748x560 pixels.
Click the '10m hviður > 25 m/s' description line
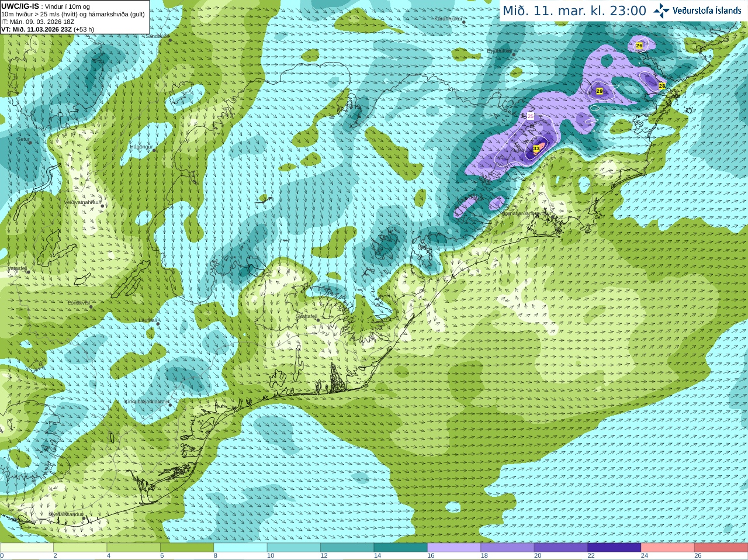click(x=73, y=14)
